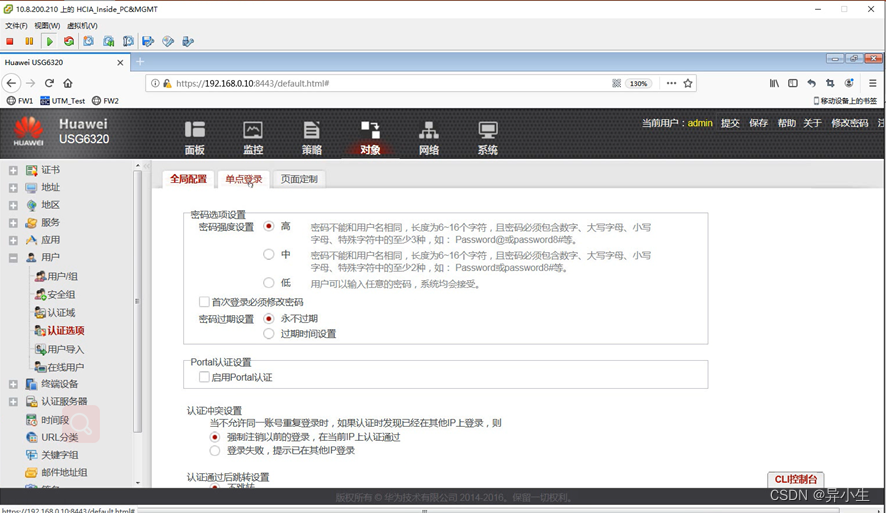This screenshot has width=886, height=513.
Task: Open the CLI控制台 button
Action: pos(796,479)
